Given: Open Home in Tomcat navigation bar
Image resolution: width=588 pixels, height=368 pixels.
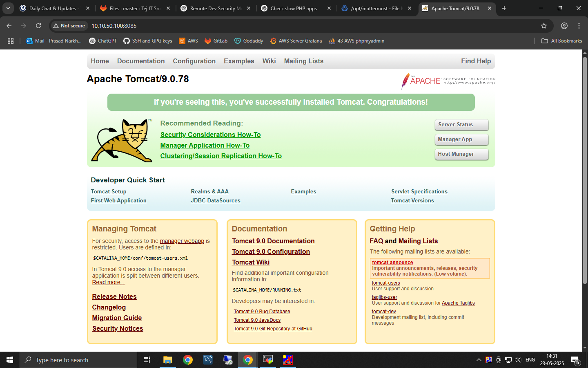Looking at the screenshot, I should 100,61.
